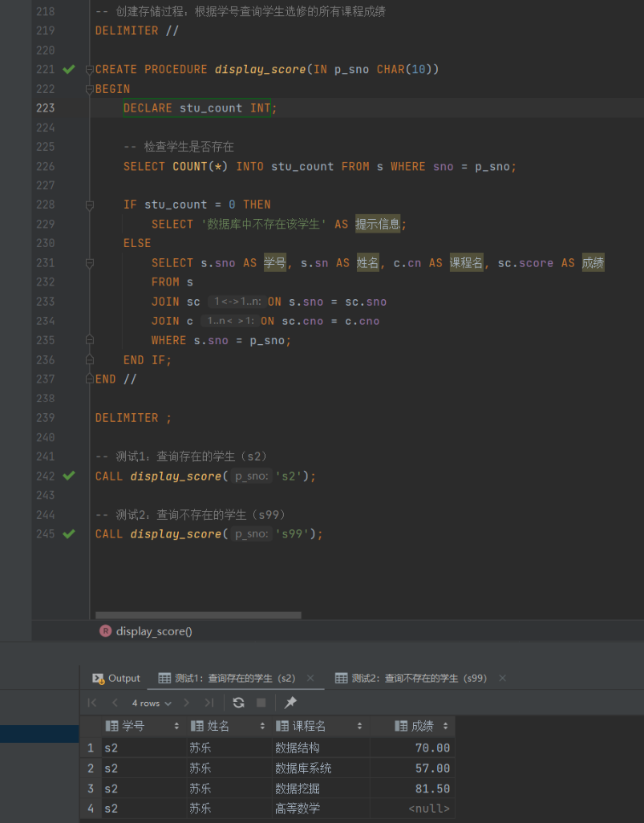644x823 pixels.
Task: Click line number 223 in the gutter
Action: [x=45, y=108]
